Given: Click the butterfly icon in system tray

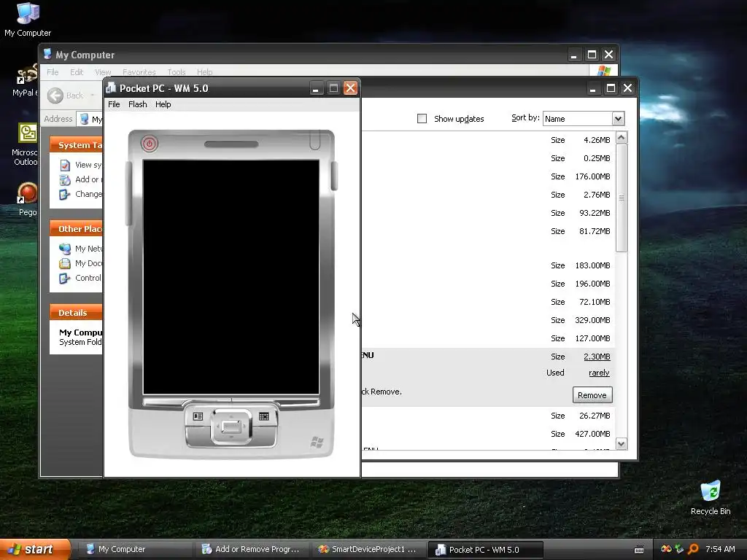Looking at the screenshot, I should coord(666,549).
